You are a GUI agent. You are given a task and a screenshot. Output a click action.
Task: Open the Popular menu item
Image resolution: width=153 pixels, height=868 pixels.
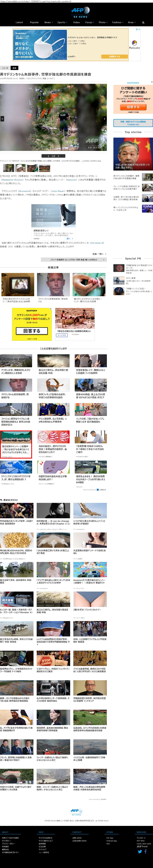pyautogui.click(x=34, y=23)
